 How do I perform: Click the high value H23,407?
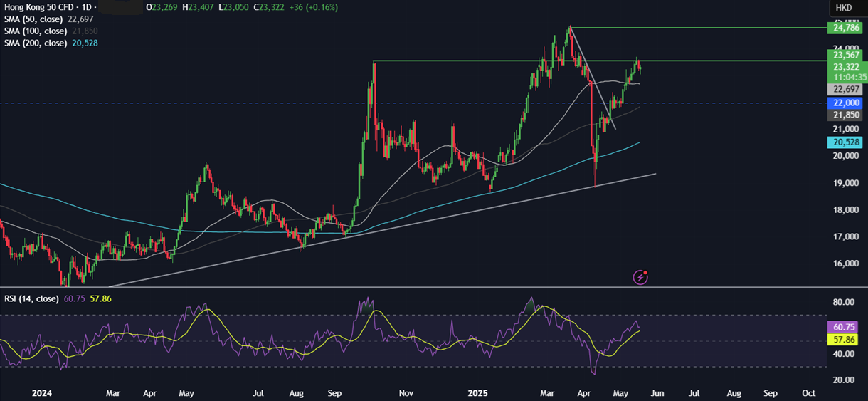pos(199,7)
